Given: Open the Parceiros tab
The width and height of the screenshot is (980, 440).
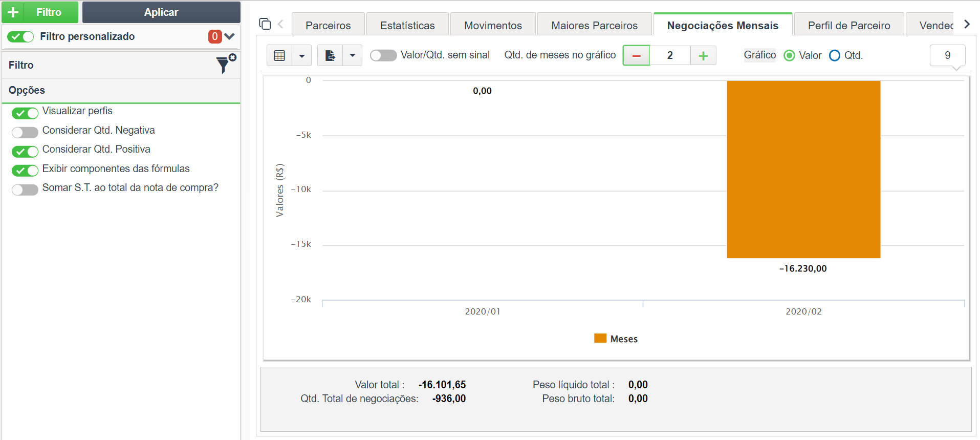Looking at the screenshot, I should point(328,25).
